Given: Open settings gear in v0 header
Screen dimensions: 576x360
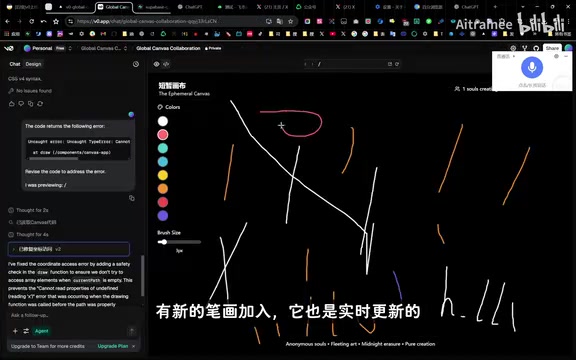Looking at the screenshot, I should [x=513, y=48].
